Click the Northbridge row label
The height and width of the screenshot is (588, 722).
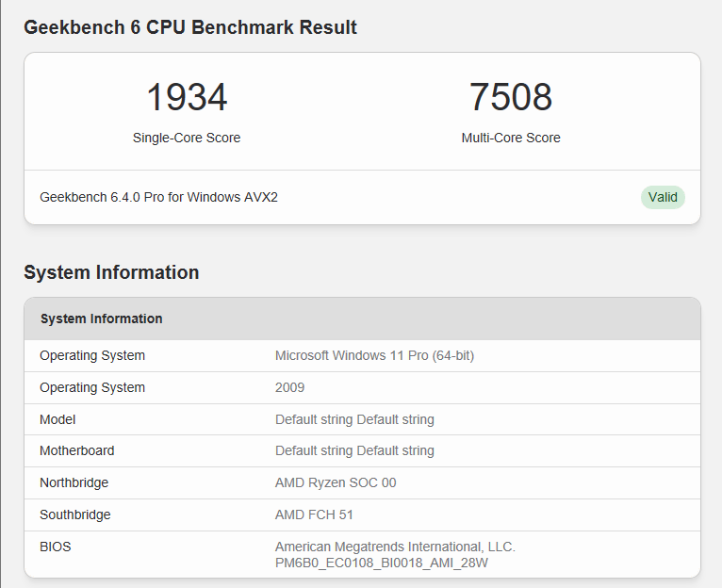coord(74,482)
